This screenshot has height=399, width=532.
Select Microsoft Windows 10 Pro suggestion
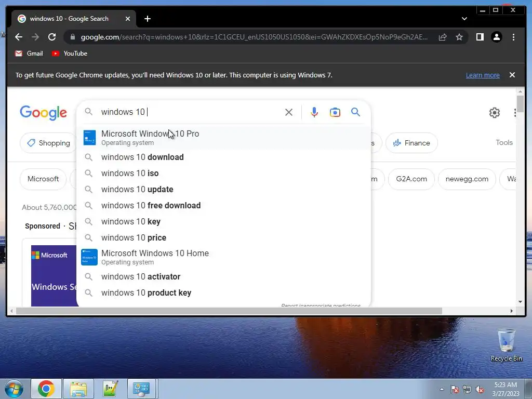point(224,137)
